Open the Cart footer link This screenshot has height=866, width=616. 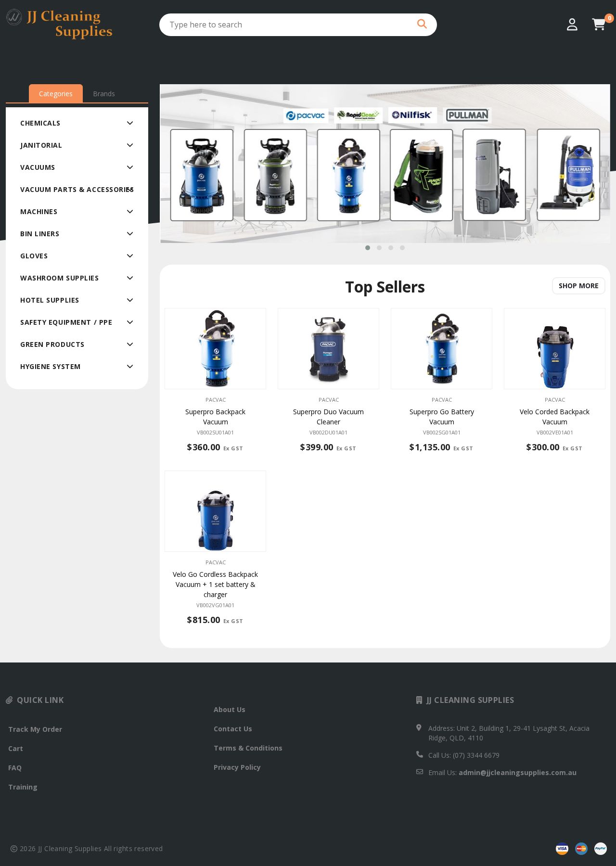tap(15, 749)
